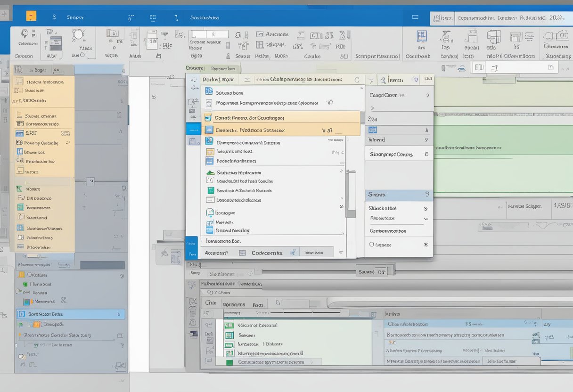Viewport: 573px width, 392px height.
Task: Toggle the small checkbox beside the footer confirm button
Action: pos(292,252)
